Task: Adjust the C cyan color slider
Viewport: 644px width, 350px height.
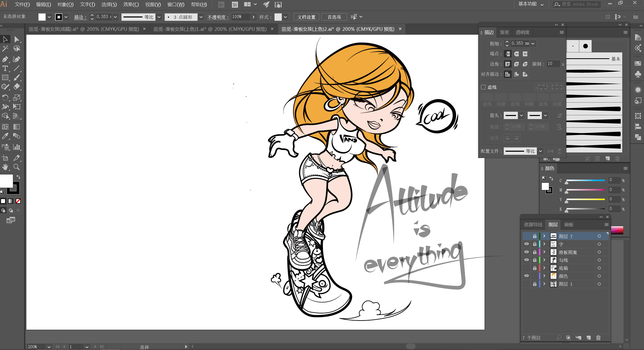Action: coord(585,181)
